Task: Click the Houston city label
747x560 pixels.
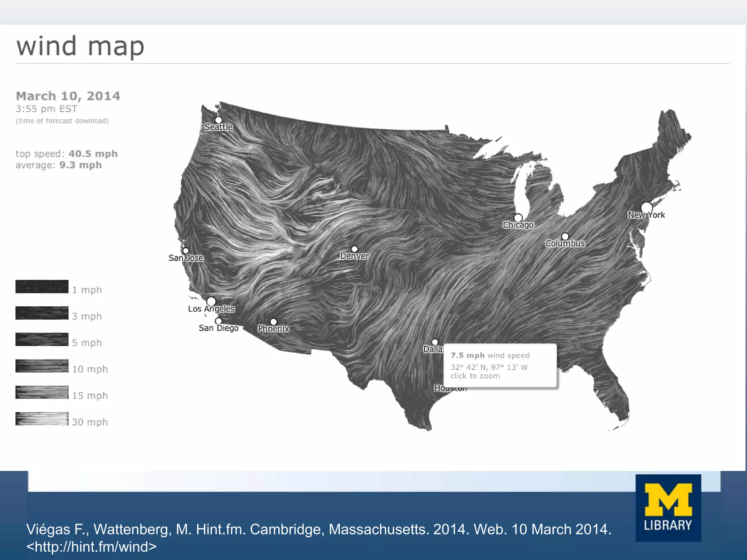Action: tap(450, 389)
